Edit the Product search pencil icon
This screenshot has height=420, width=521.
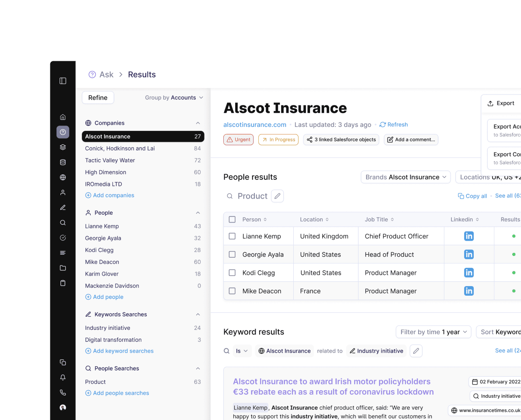click(278, 196)
